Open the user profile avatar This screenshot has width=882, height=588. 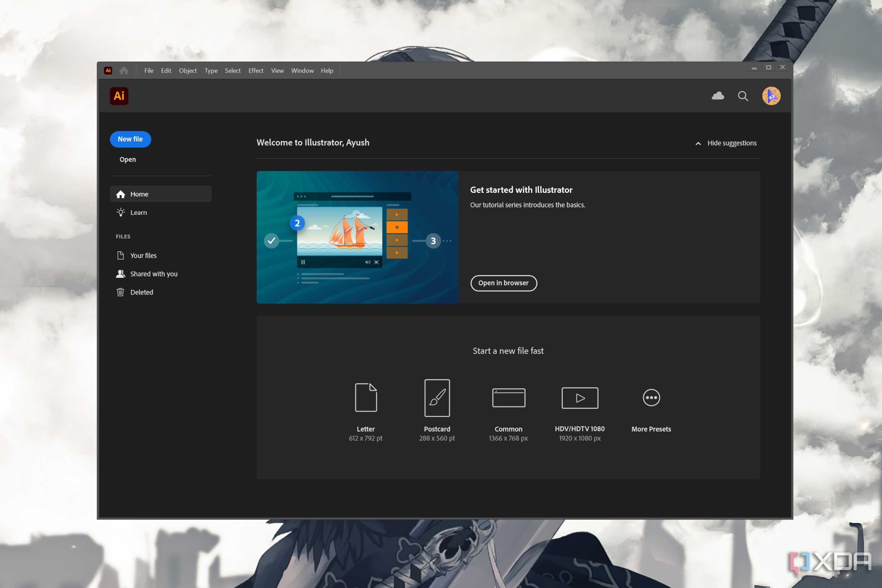coord(771,96)
